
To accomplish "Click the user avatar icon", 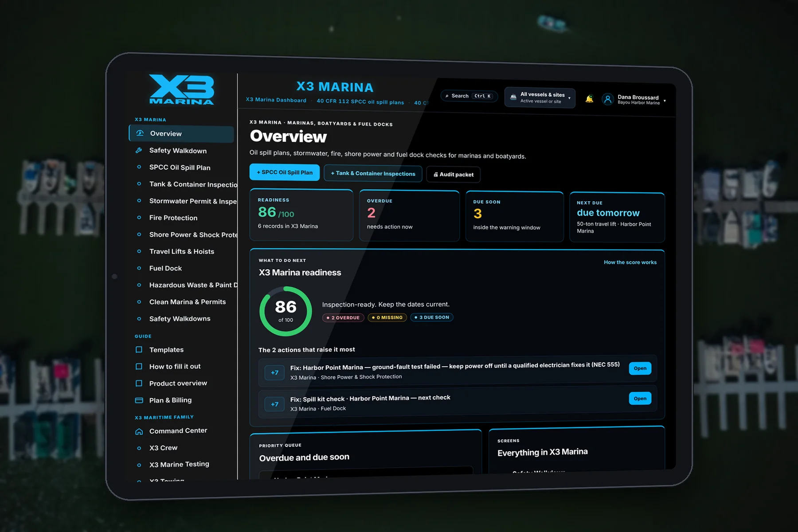I will coord(608,99).
